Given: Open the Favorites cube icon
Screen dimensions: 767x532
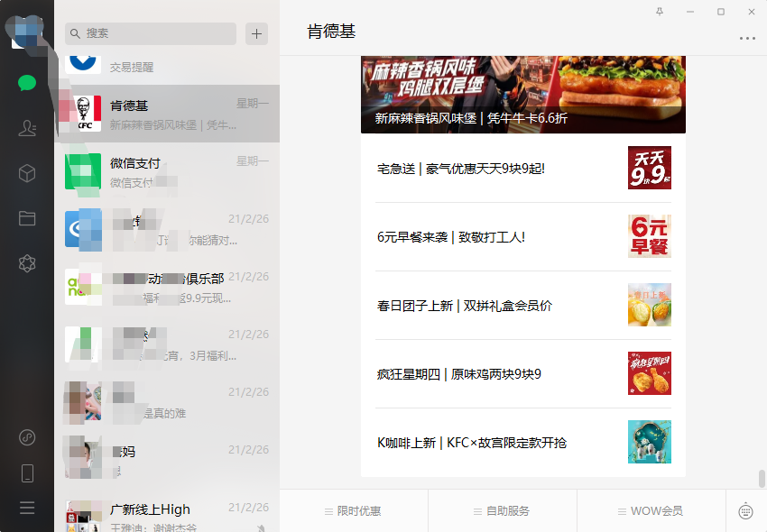Looking at the screenshot, I should (27, 173).
